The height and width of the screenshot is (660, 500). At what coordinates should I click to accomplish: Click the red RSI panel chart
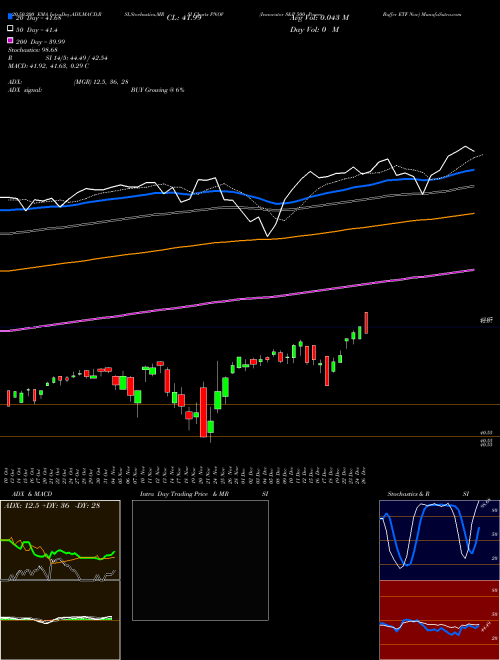[x=439, y=620]
